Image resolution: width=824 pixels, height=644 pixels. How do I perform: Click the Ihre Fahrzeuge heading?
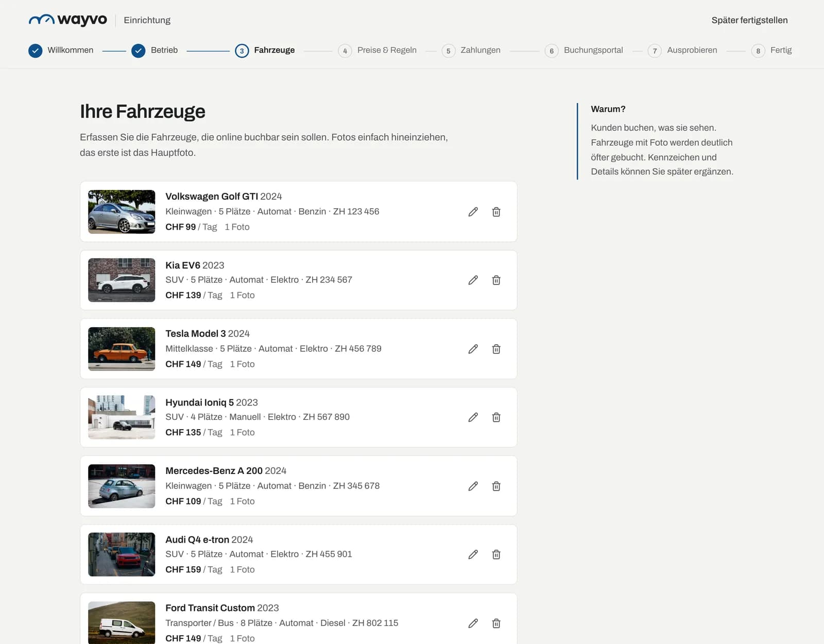143,111
